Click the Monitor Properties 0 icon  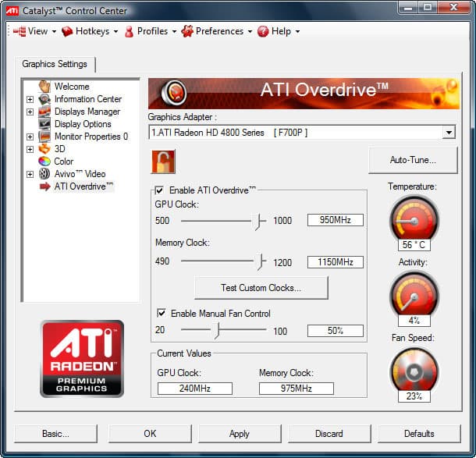tap(44, 137)
